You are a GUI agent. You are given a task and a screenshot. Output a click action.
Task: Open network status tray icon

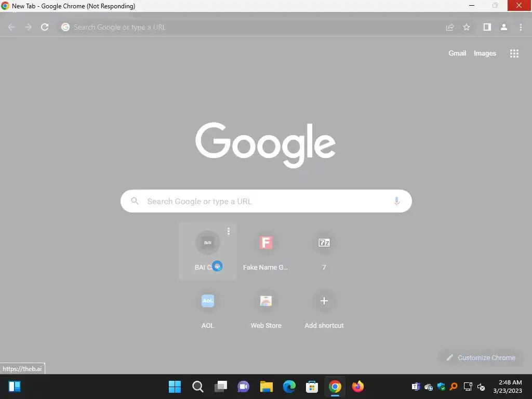point(468,387)
